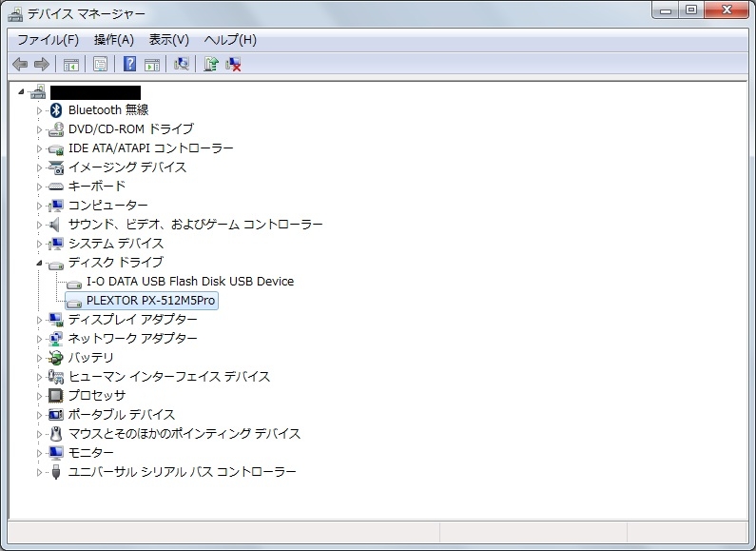Expand the イメージング デバイス category
Image resolution: width=756 pixels, height=551 pixels.
pyautogui.click(x=40, y=167)
